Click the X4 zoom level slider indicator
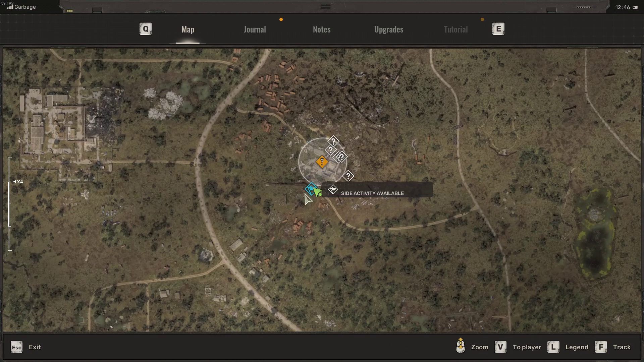This screenshot has width=644, height=362. click(x=18, y=182)
